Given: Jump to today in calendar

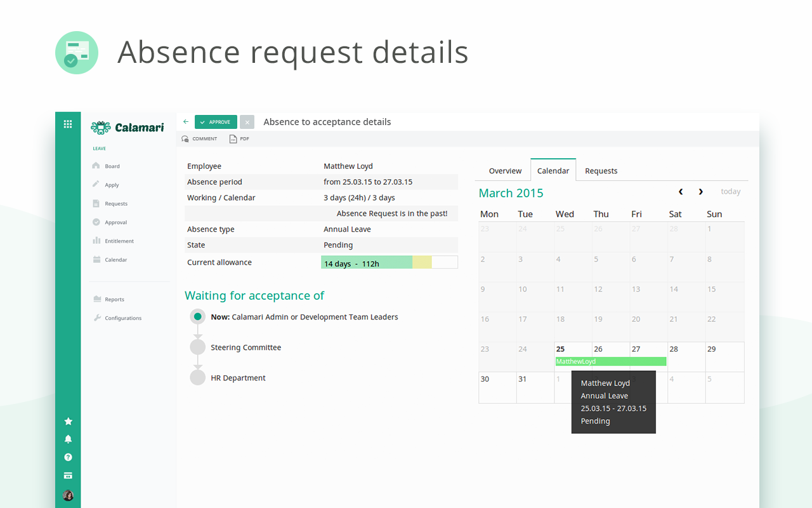Looking at the screenshot, I should (730, 192).
